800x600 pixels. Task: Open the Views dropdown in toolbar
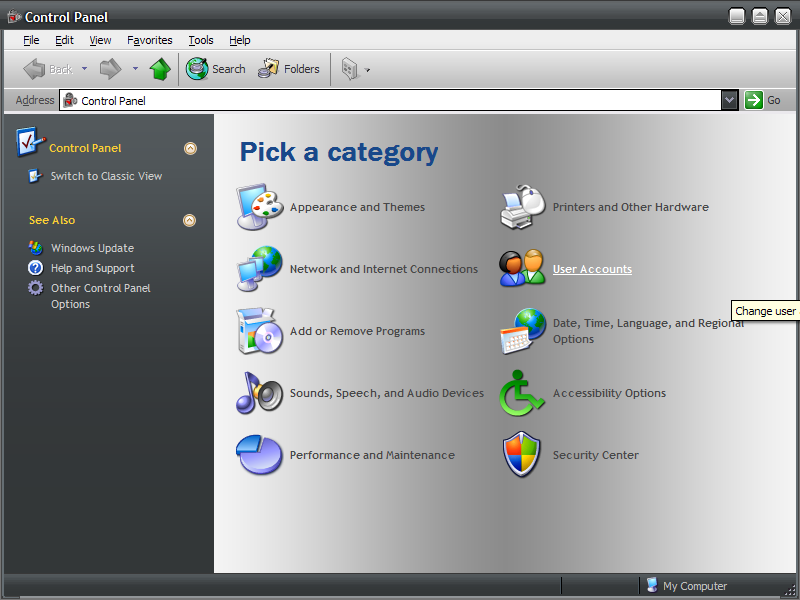tap(355, 69)
